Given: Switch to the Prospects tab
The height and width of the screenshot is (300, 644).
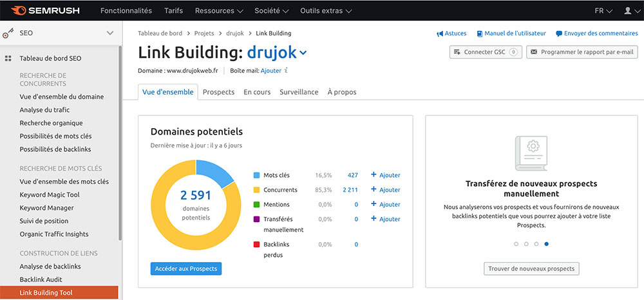Looking at the screenshot, I should tap(218, 92).
